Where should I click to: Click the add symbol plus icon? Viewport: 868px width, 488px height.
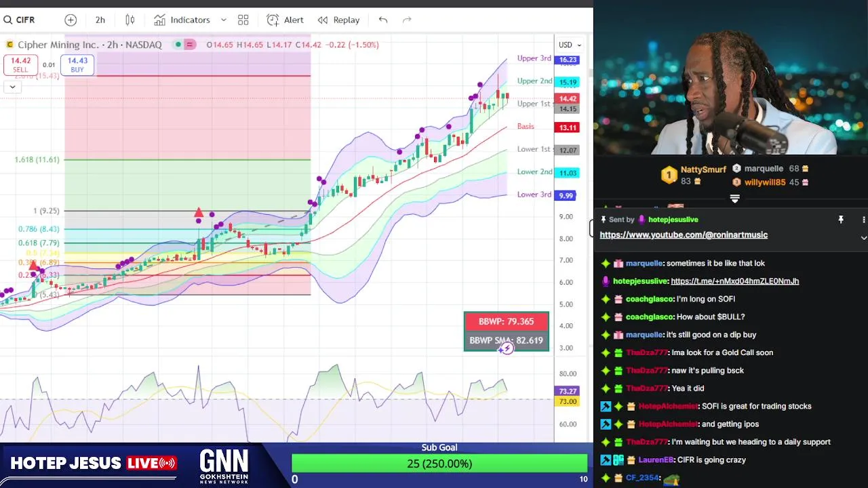(x=71, y=20)
